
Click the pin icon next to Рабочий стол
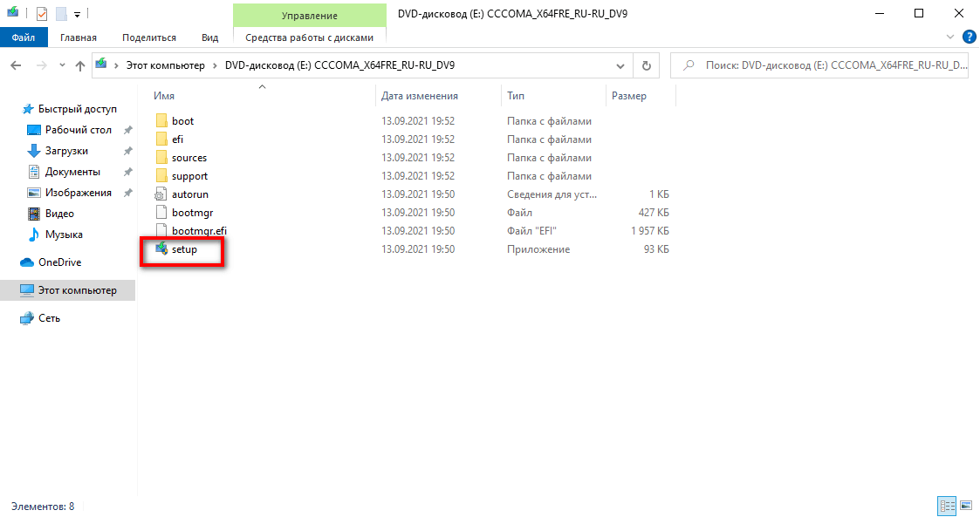pyautogui.click(x=127, y=130)
